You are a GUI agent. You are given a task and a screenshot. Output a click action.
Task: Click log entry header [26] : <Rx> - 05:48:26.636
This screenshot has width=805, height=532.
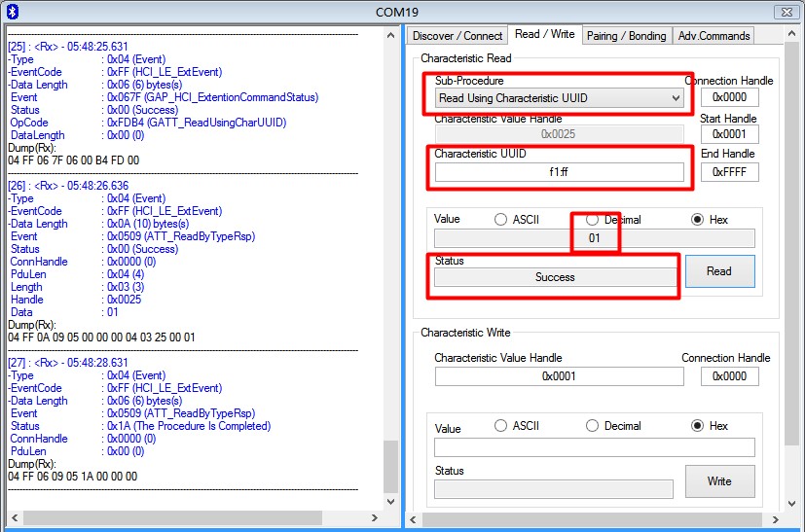68,186
